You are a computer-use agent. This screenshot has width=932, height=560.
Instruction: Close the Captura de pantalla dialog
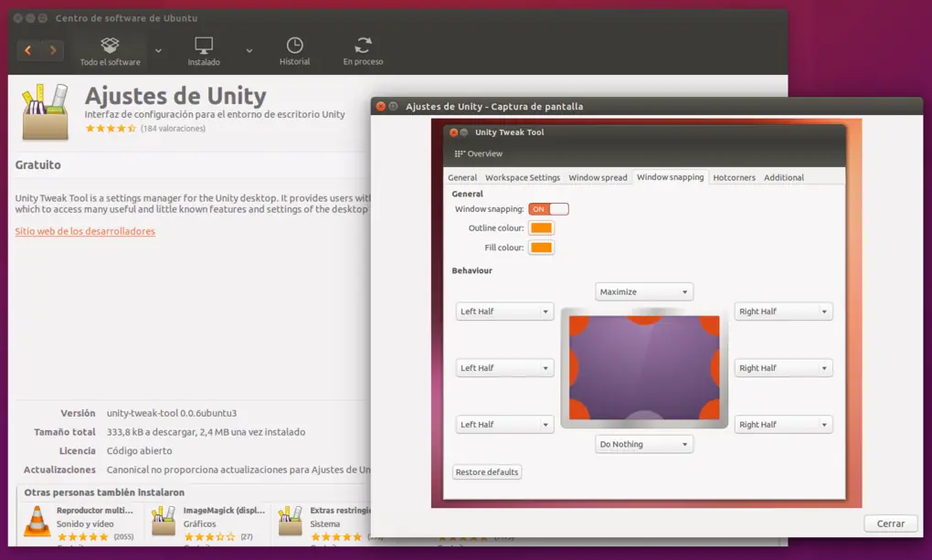381,106
